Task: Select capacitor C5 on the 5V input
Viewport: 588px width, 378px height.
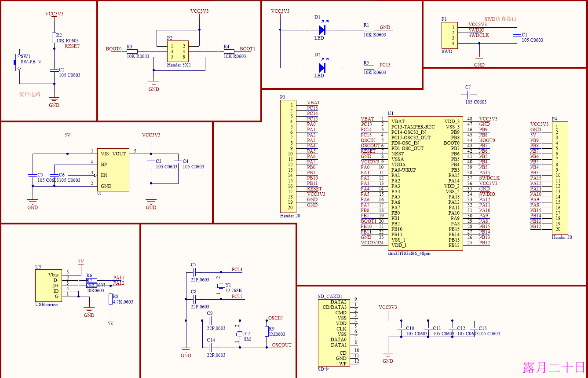Action: click(33, 176)
